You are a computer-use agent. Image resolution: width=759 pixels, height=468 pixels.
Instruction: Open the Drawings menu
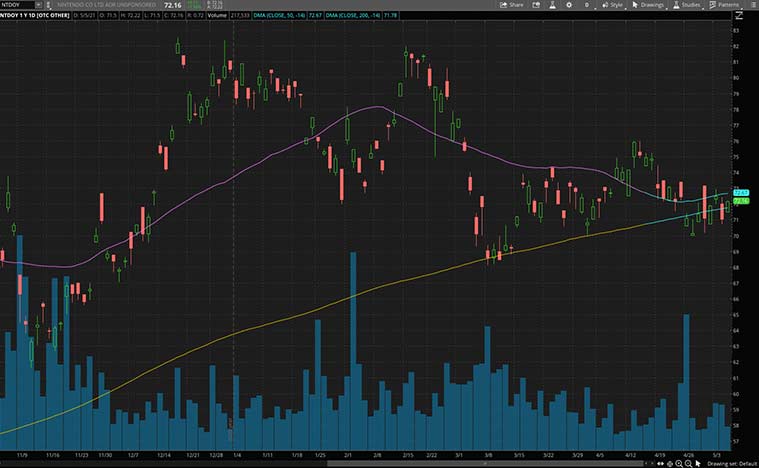(650, 5)
